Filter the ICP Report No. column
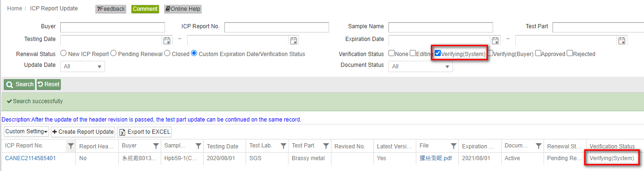This screenshot has height=171, width=644. [x=71, y=146]
